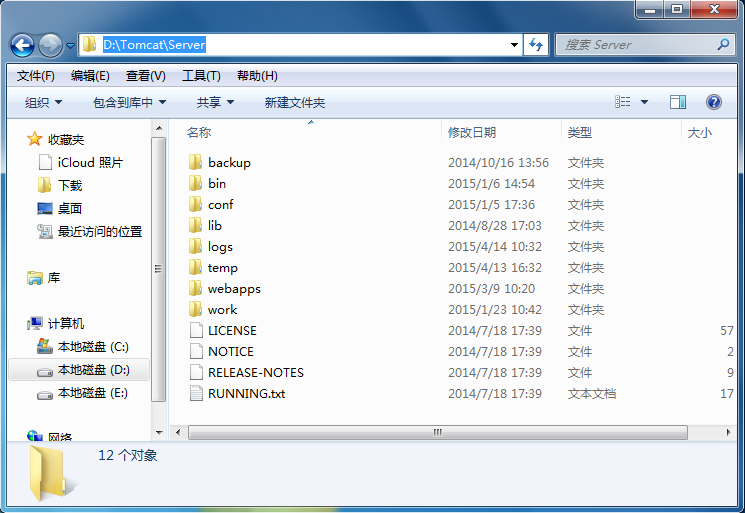Refresh the Server folder view
Viewport: 745px width, 513px height.
(x=536, y=45)
